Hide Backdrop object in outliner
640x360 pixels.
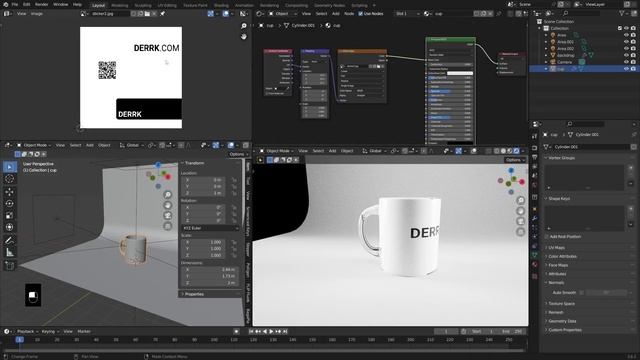[x=627, y=55]
